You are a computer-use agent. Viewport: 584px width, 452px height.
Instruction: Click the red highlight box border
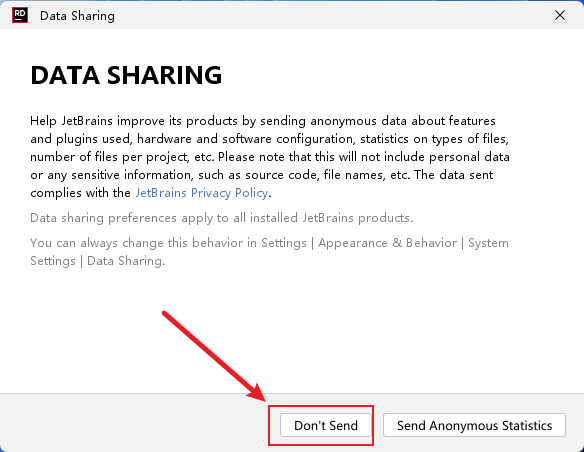coord(321,406)
